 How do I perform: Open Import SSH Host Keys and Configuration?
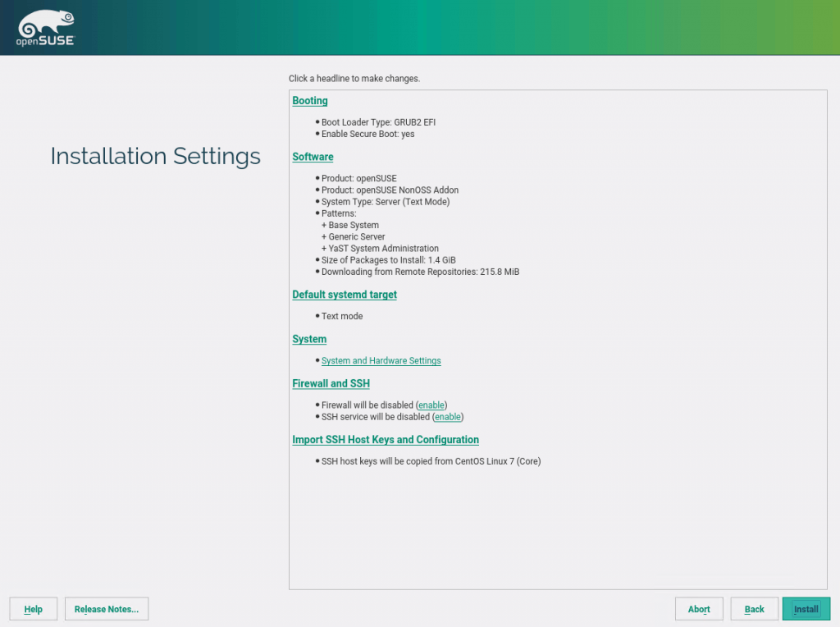386,439
